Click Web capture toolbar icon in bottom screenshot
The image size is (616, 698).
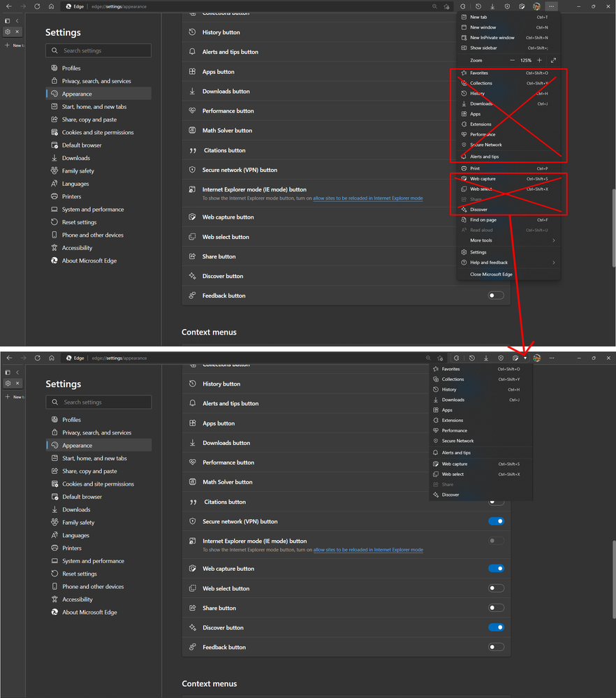pyautogui.click(x=515, y=358)
